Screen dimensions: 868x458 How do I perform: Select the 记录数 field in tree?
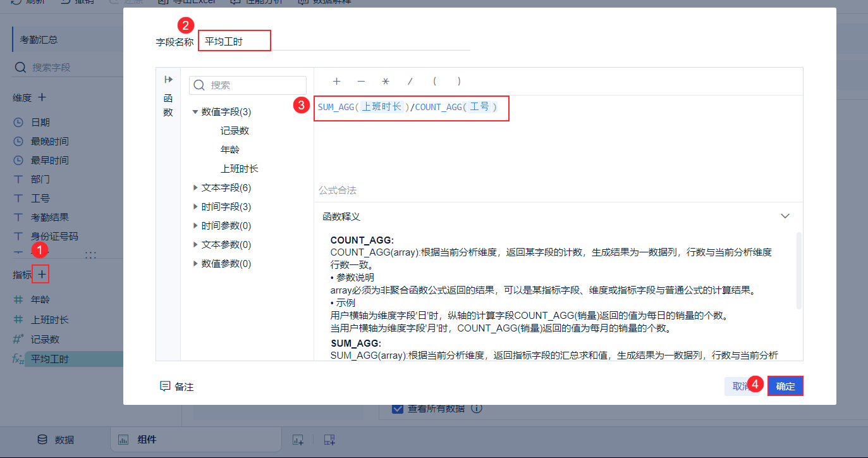click(235, 131)
